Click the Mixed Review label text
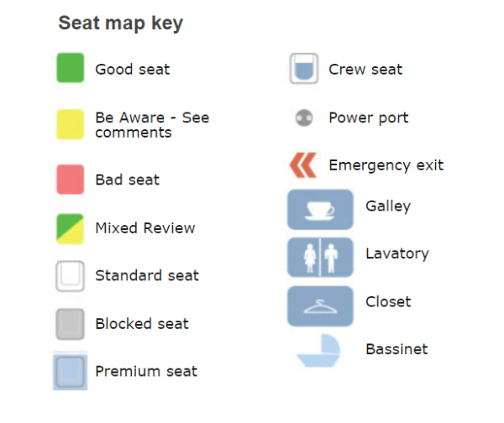Viewport: 504px width, 423px height. point(145,228)
